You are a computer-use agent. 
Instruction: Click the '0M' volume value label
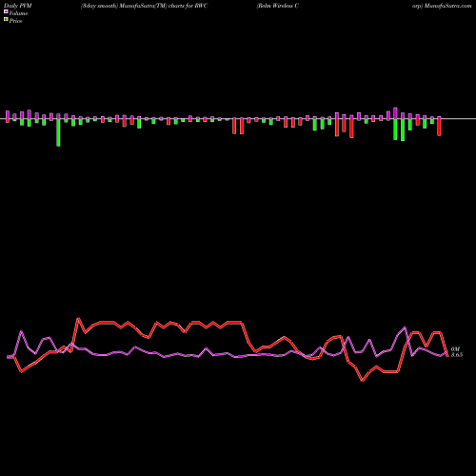(455, 349)
